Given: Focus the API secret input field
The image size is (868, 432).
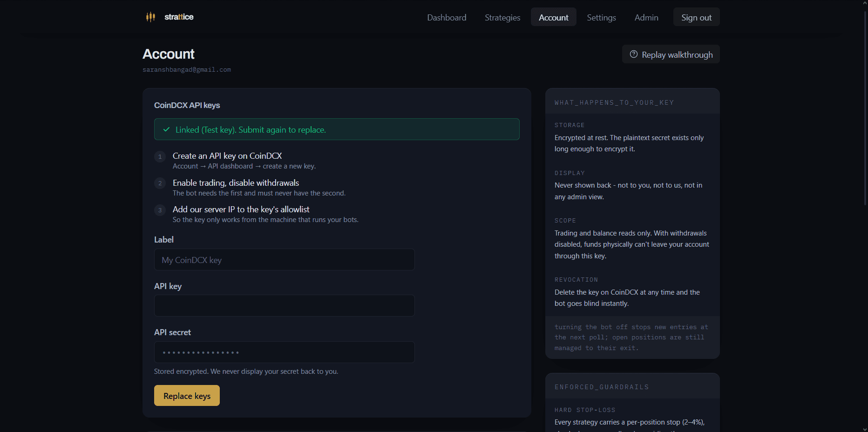Looking at the screenshot, I should 285,352.
